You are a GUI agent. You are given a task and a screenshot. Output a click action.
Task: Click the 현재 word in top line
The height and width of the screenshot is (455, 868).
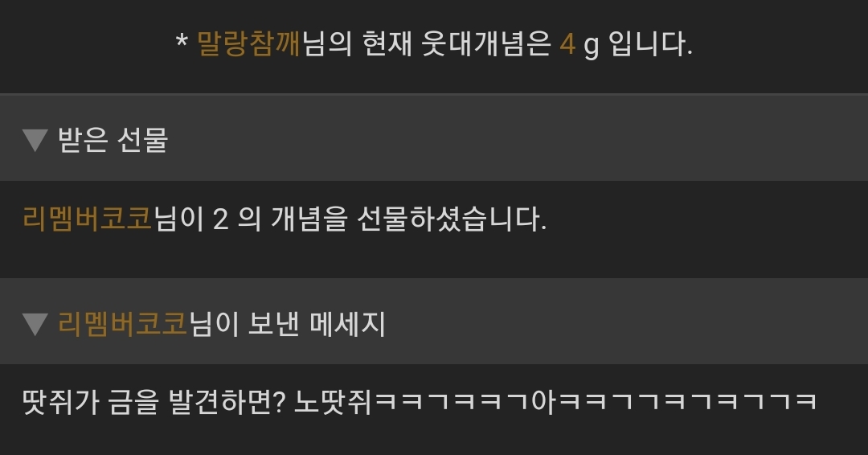[x=387, y=43]
